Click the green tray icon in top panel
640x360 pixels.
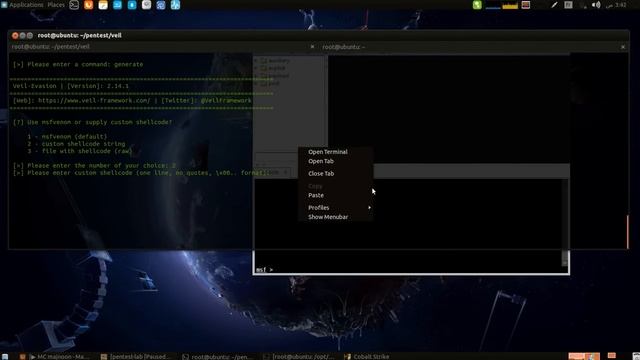pos(477,5)
